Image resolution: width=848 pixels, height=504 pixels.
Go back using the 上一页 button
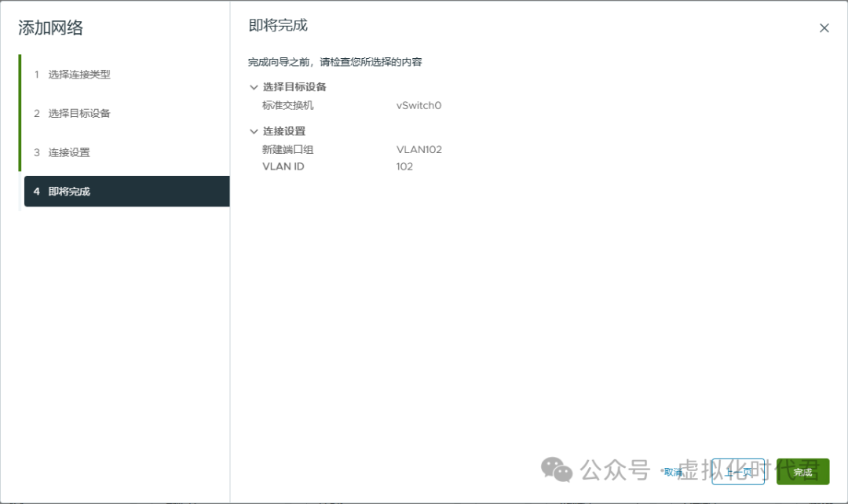pos(737,471)
